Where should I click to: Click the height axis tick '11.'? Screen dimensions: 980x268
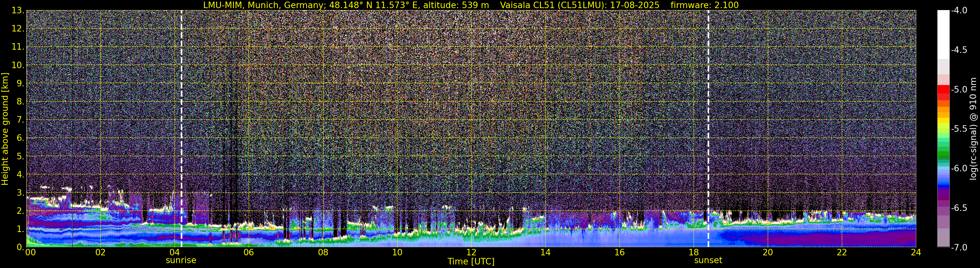coord(18,47)
